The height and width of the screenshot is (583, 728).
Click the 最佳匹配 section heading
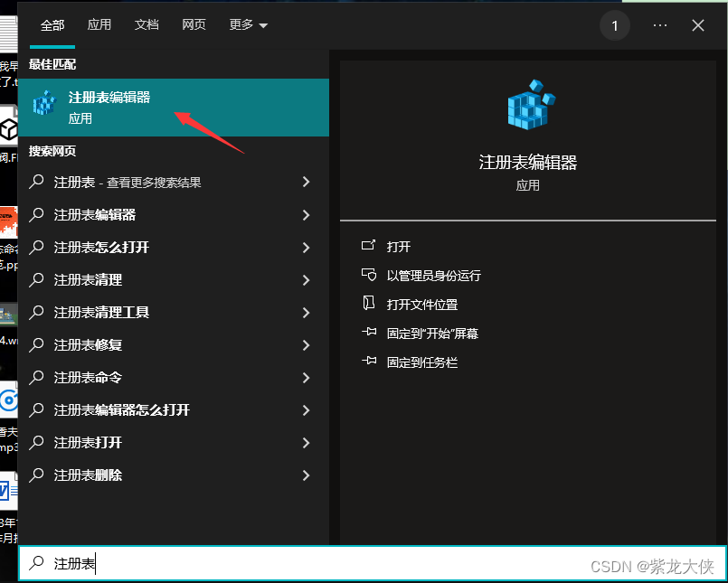(x=52, y=64)
